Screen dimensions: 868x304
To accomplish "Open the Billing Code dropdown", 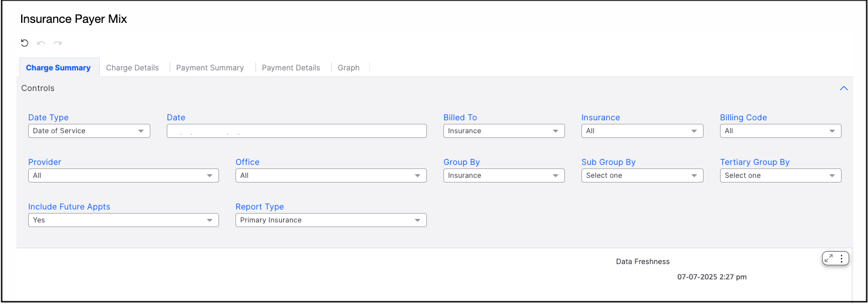I will 780,131.
